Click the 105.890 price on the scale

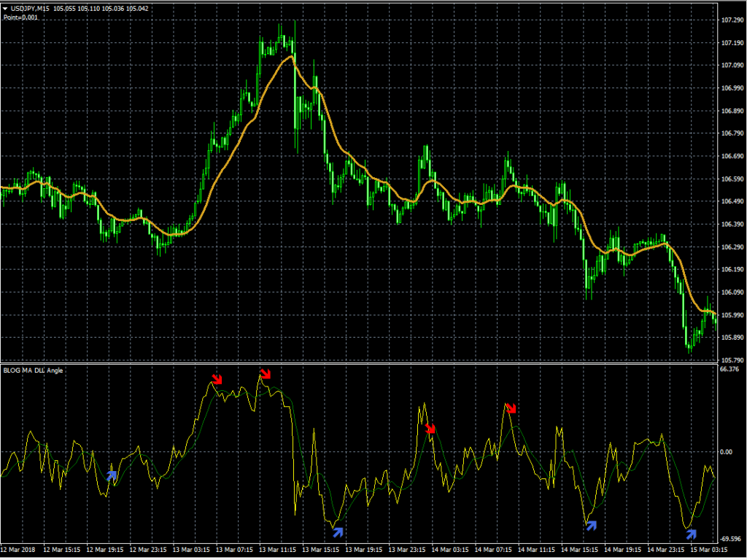[x=730, y=338]
